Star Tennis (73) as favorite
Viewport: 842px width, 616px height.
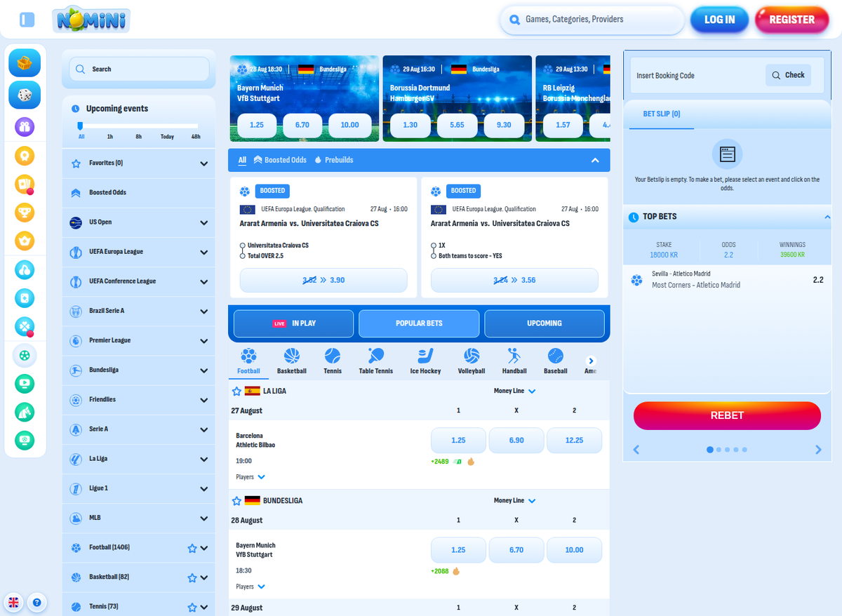pos(192,608)
